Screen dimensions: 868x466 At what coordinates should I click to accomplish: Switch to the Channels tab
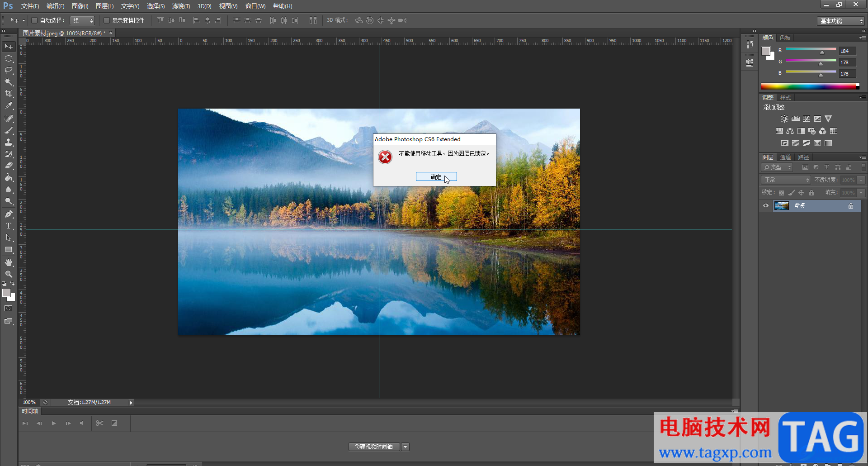coord(786,157)
